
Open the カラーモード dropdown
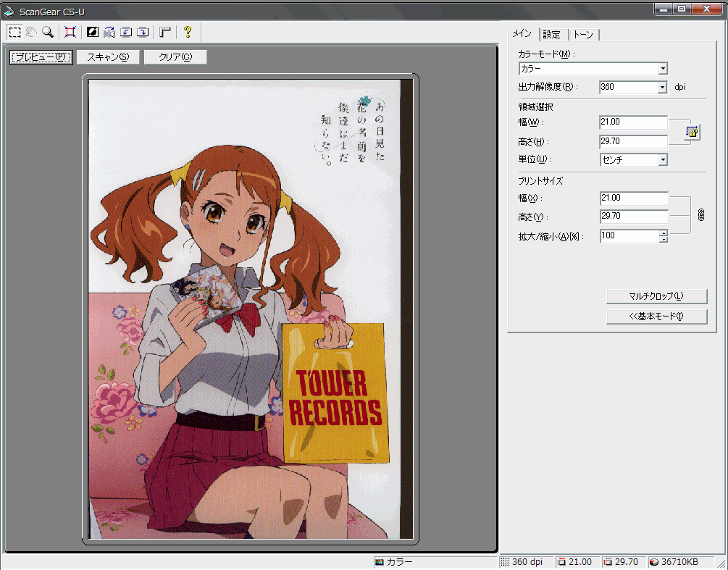tap(593, 69)
